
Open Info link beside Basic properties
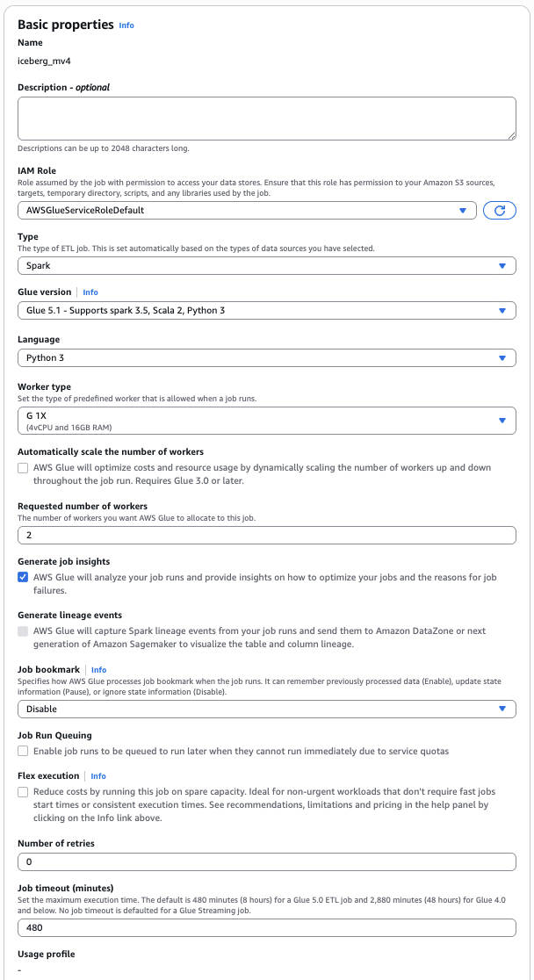[x=126, y=25]
